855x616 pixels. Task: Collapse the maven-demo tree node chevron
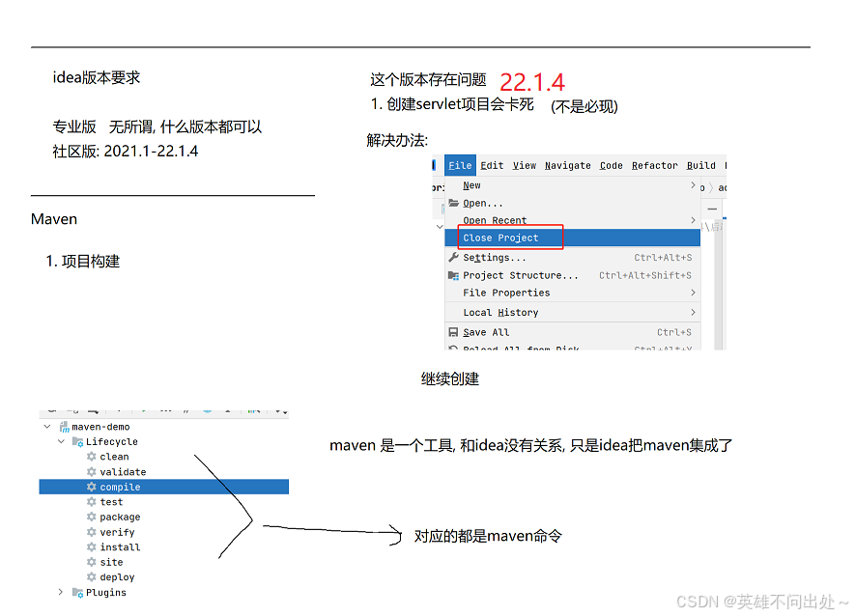47,427
